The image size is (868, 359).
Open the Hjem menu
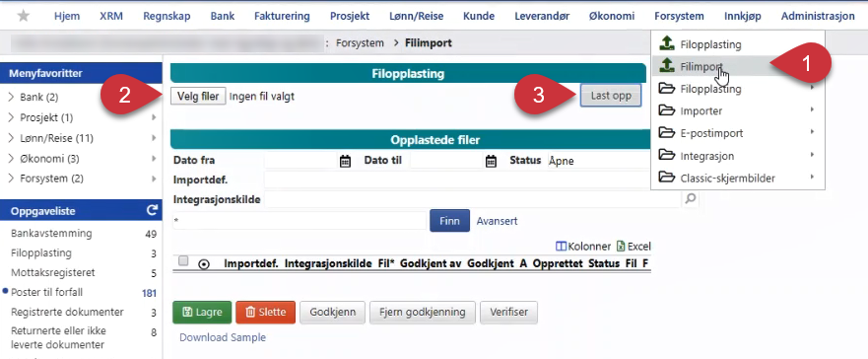[66, 16]
